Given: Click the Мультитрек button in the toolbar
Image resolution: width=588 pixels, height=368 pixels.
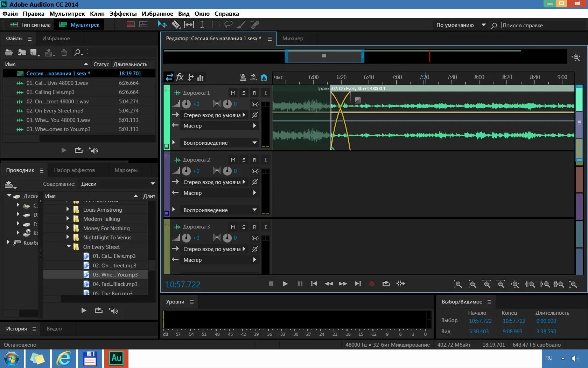Looking at the screenshot, I should point(78,25).
